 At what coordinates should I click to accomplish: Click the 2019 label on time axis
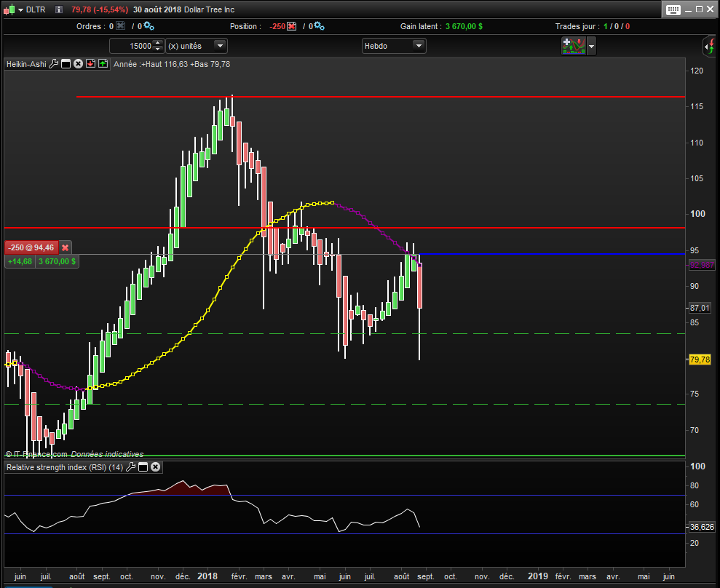point(538,576)
